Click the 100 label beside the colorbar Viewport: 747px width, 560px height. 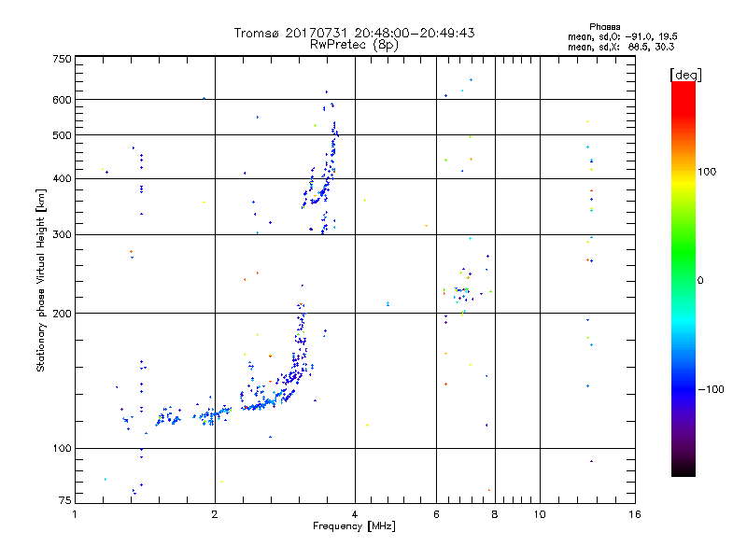pos(707,172)
